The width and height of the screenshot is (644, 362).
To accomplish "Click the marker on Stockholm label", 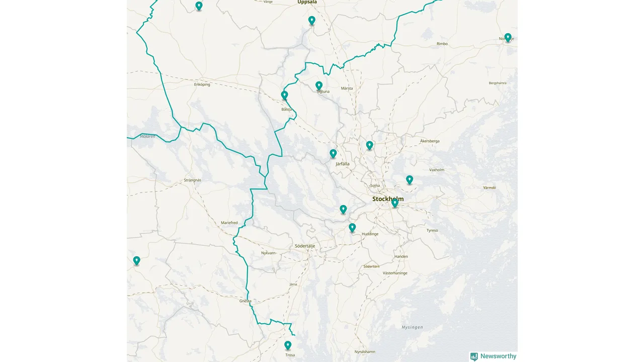I will pos(395,203).
